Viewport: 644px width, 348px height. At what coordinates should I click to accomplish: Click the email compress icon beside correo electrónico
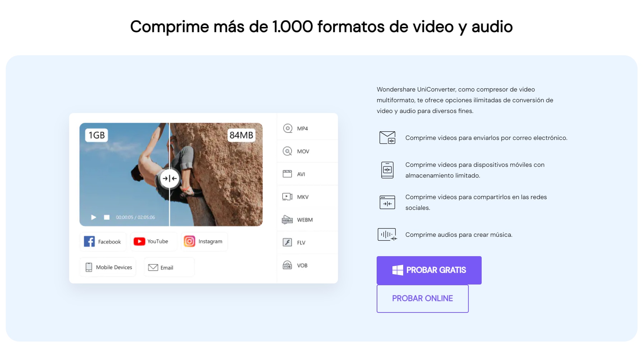387,138
